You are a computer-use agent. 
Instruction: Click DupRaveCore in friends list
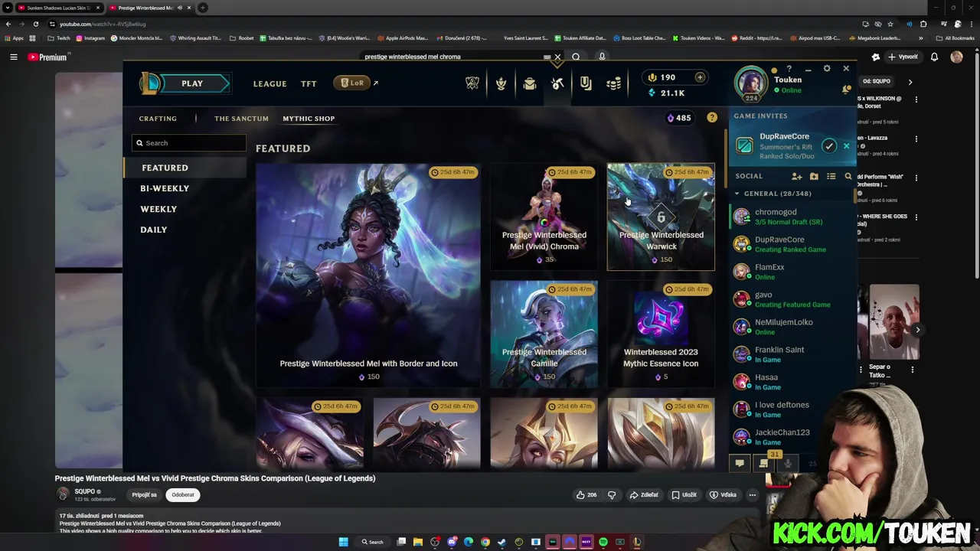click(x=792, y=244)
